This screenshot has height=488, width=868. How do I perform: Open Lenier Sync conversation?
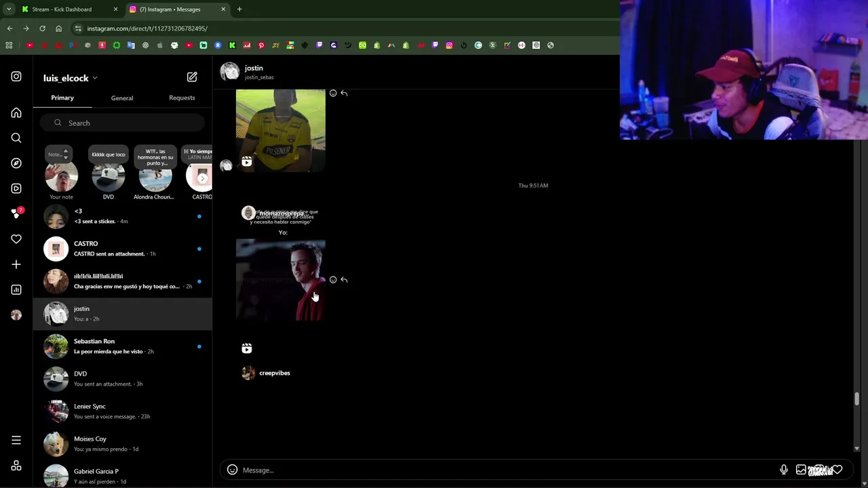(x=123, y=411)
